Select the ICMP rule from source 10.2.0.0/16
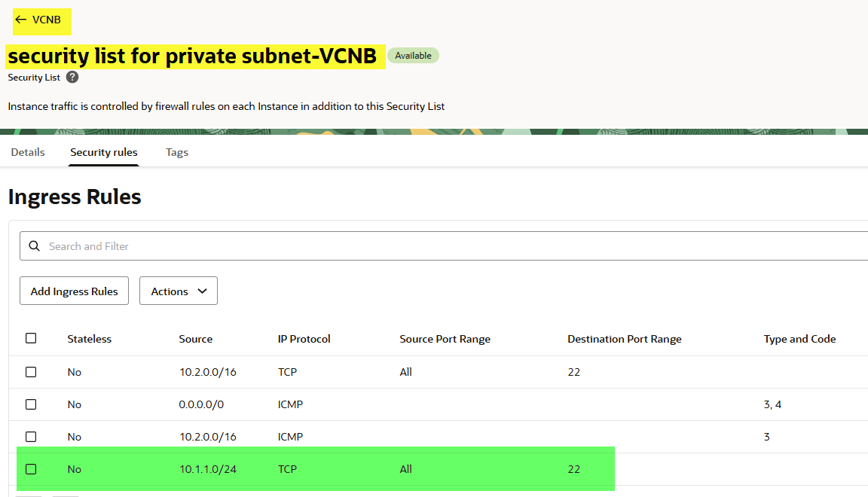Viewport: 868px width, 497px height. tap(31, 437)
